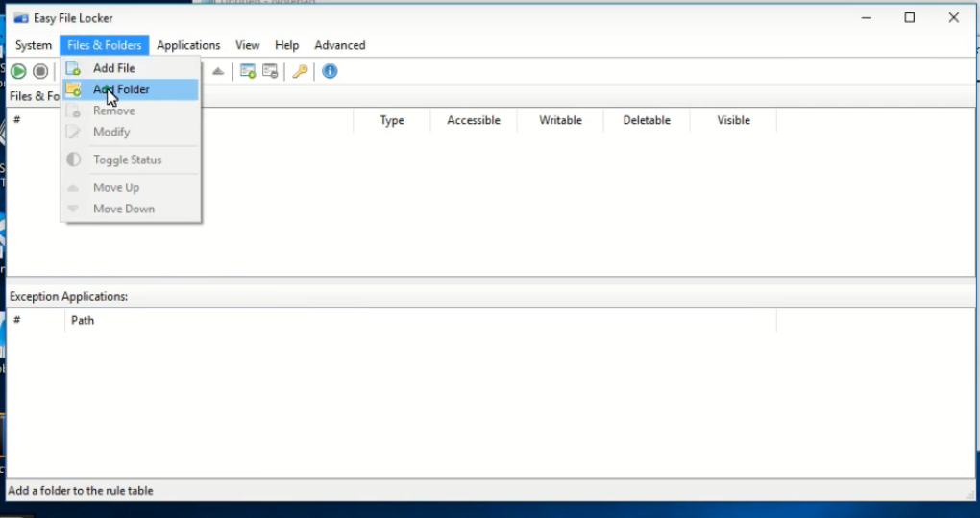Select the Modify menu entry
The width and height of the screenshot is (980, 518).
[131, 132]
